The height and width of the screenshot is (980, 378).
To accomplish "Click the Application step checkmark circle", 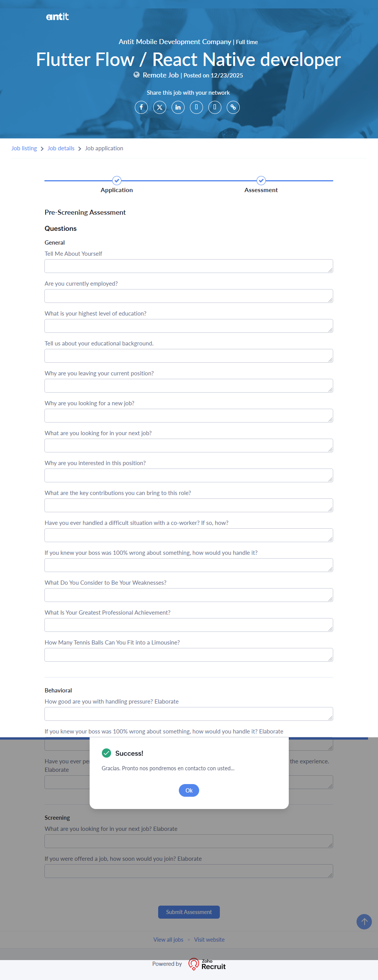I will pos(117,180).
